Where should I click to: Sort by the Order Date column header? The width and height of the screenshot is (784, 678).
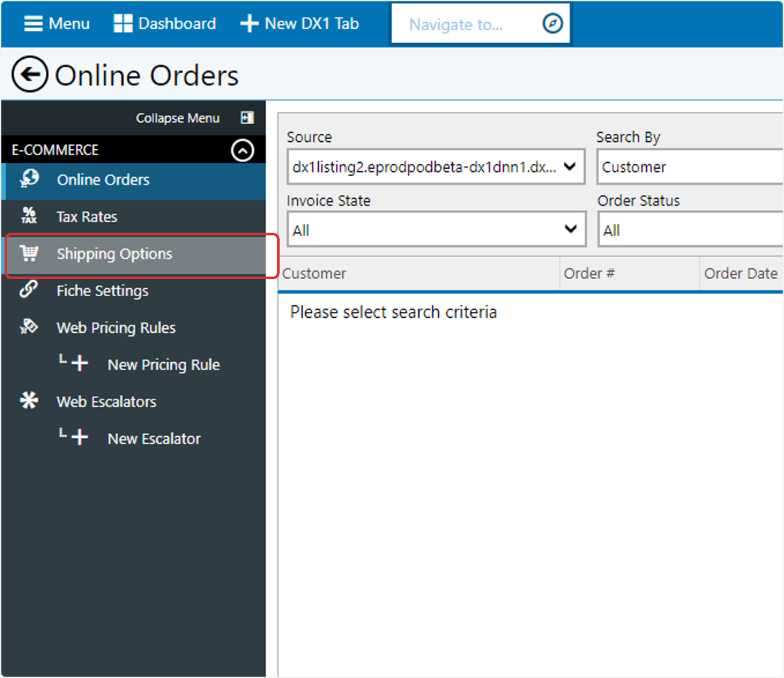(x=741, y=273)
